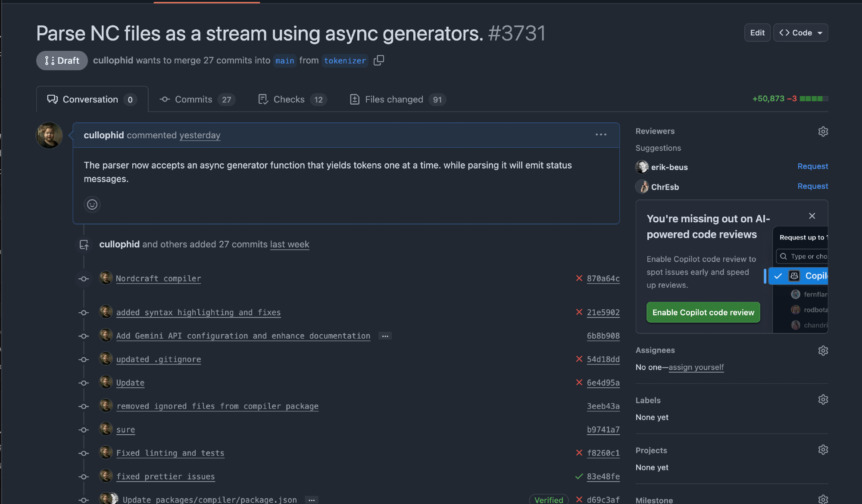Open the Labels gear settings
This screenshot has height=504, width=862.
(823, 400)
